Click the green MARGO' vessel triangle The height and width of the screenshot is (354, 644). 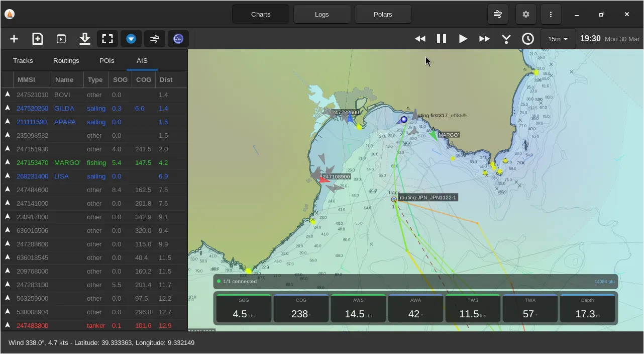click(434, 135)
